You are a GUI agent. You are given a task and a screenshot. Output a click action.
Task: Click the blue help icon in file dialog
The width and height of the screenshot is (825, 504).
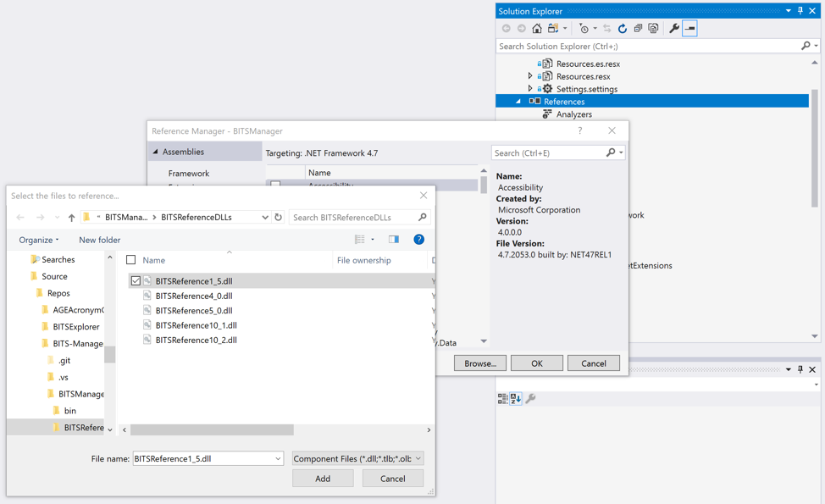point(418,240)
